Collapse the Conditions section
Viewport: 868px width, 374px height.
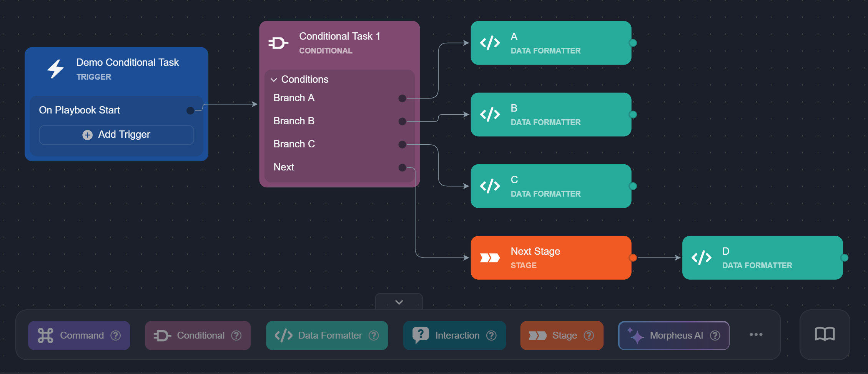(x=274, y=80)
